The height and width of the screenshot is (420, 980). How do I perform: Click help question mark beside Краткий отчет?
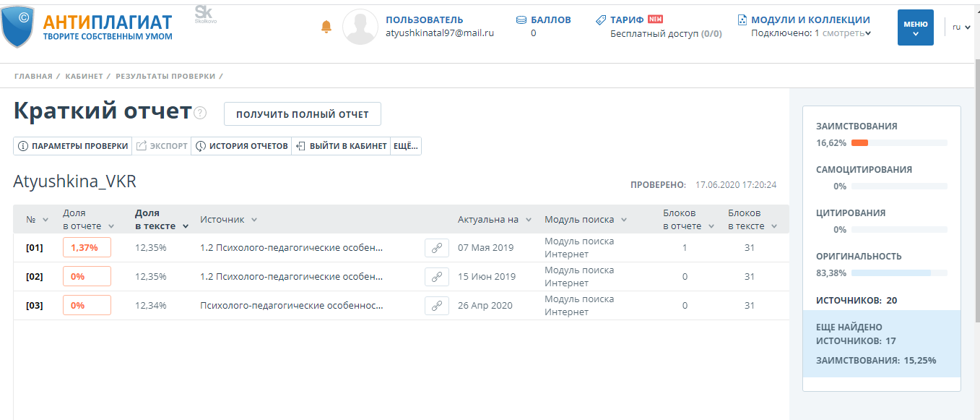click(x=200, y=113)
